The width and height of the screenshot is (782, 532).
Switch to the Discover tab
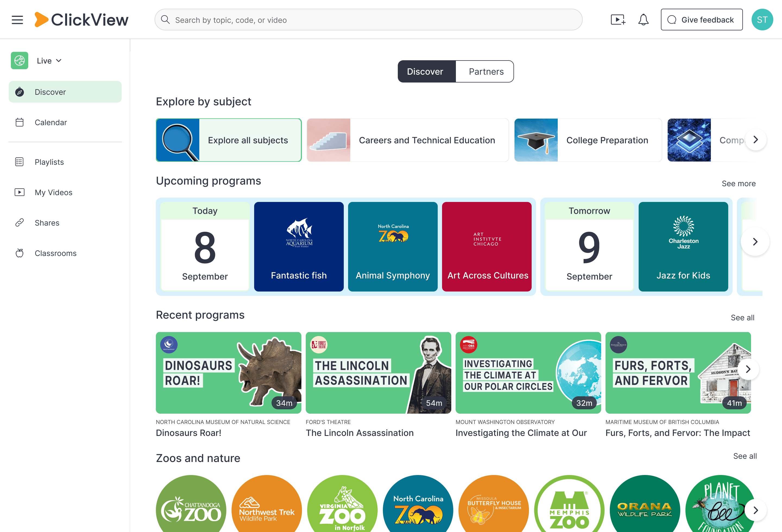[426, 71]
